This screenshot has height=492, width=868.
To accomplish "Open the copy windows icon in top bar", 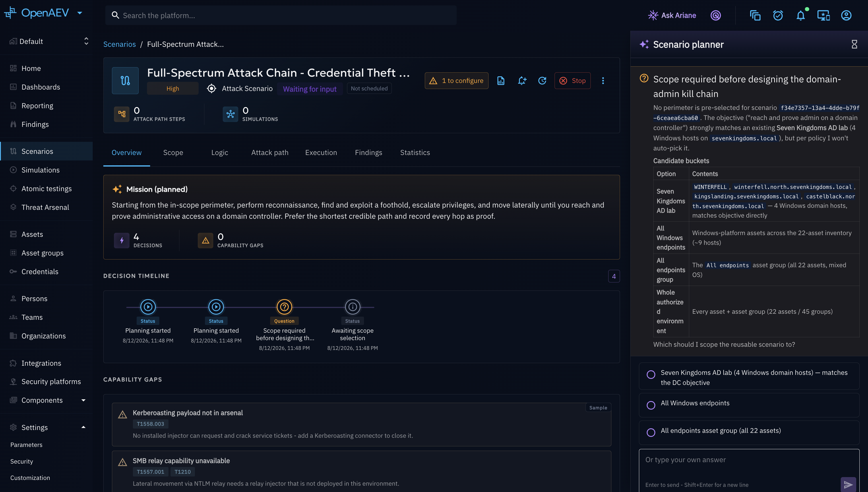I will [x=755, y=15].
